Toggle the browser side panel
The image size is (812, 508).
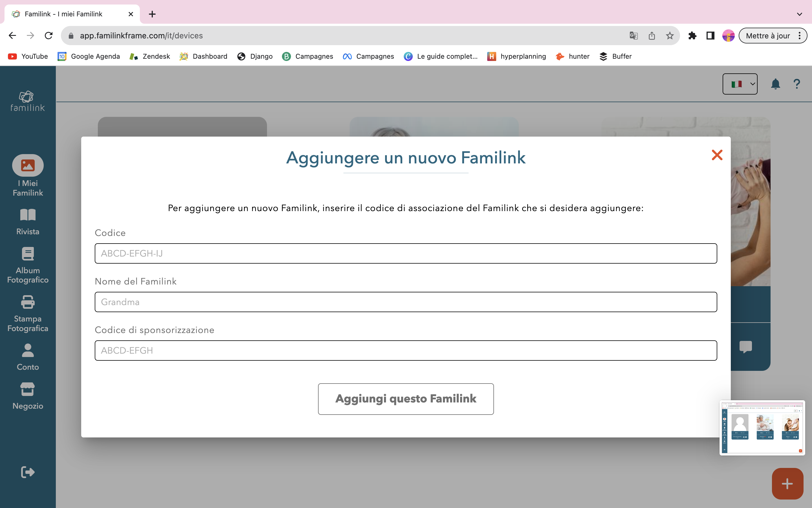click(x=710, y=36)
